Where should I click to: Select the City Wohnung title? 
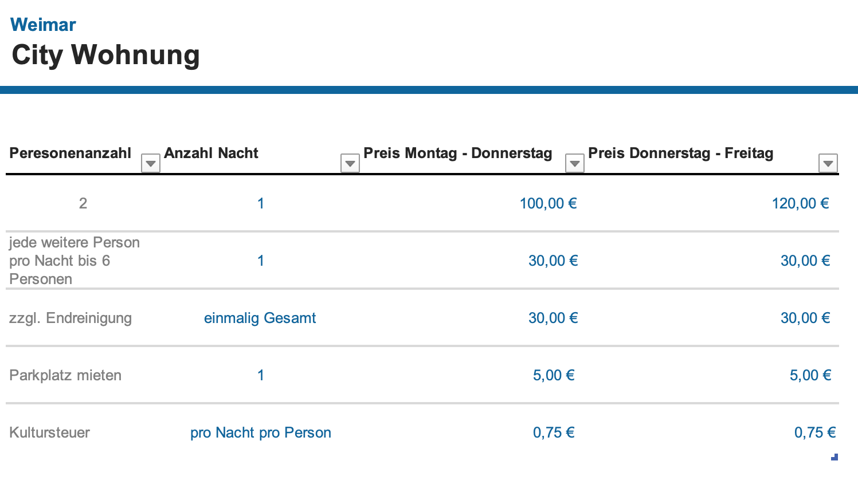tap(105, 55)
